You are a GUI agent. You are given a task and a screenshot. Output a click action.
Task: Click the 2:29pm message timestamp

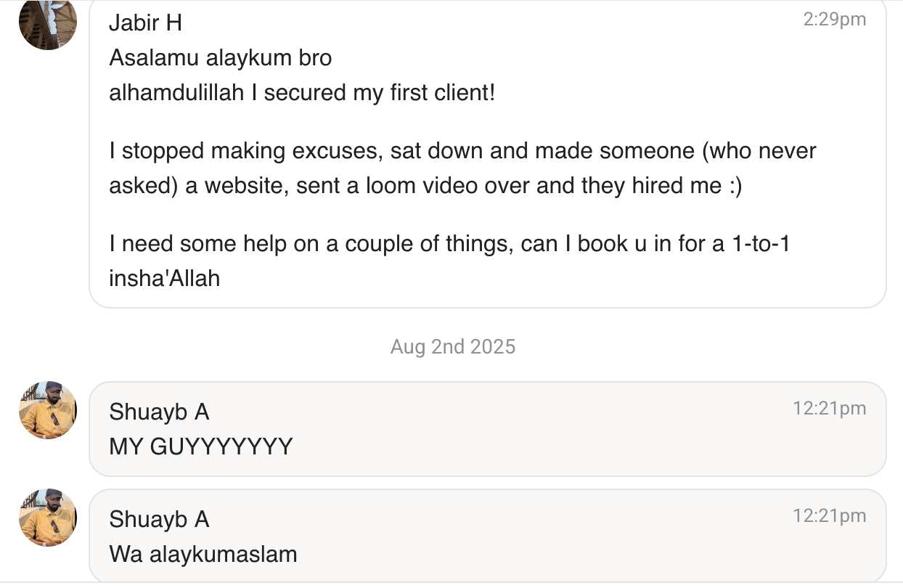coord(834,20)
